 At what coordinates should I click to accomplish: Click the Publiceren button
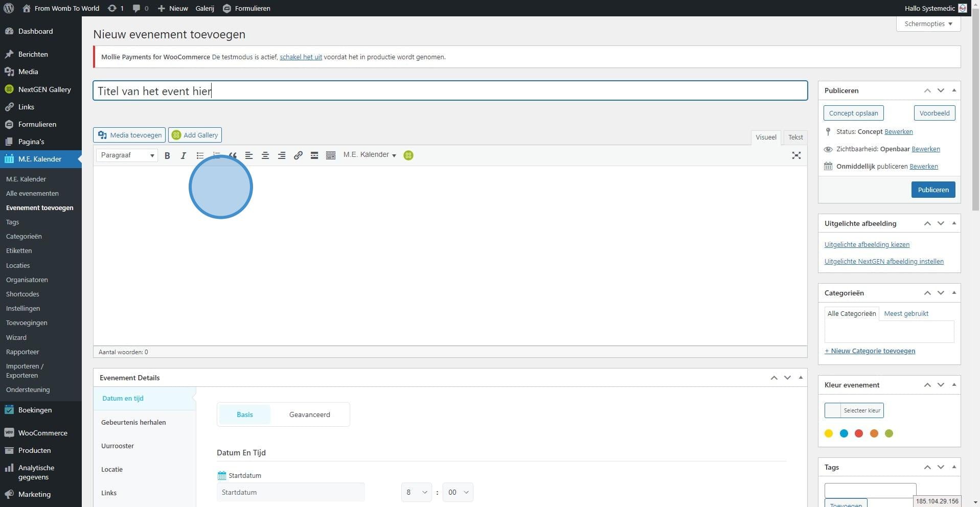933,190
